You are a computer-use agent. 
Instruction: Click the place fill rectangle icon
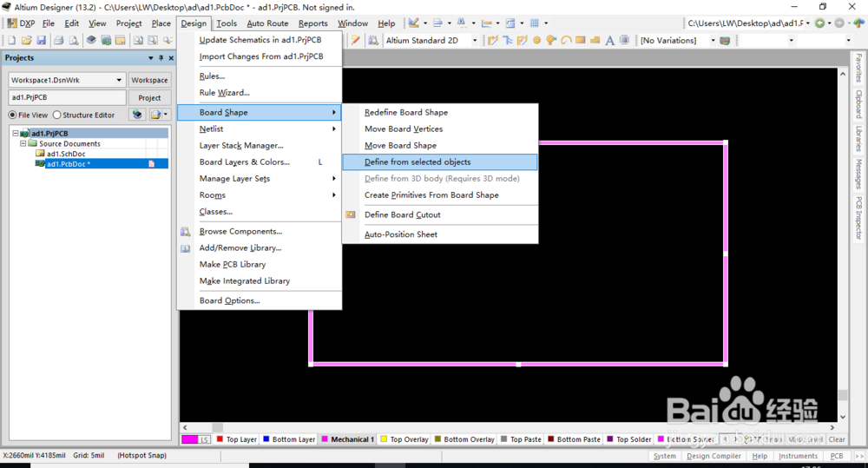580,40
